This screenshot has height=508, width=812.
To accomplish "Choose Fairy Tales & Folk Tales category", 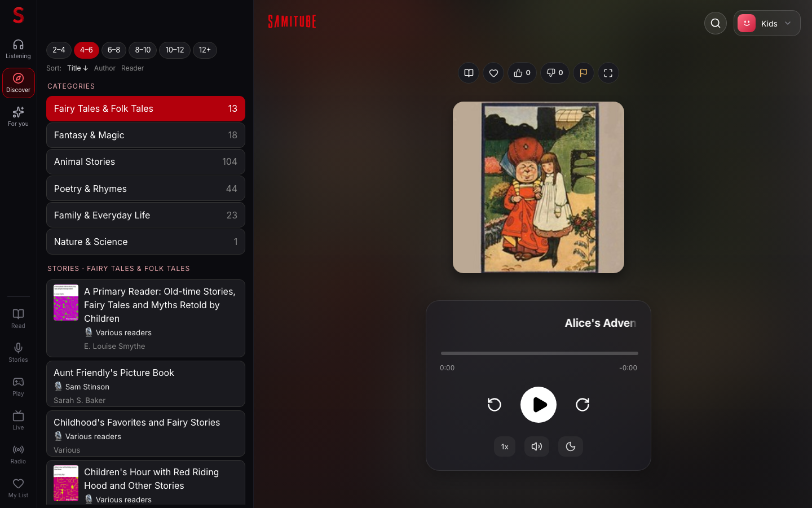I will coord(145,108).
